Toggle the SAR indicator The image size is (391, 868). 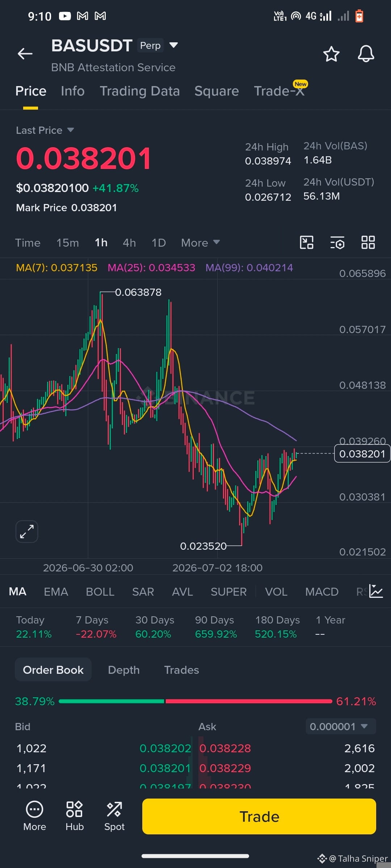point(143,592)
